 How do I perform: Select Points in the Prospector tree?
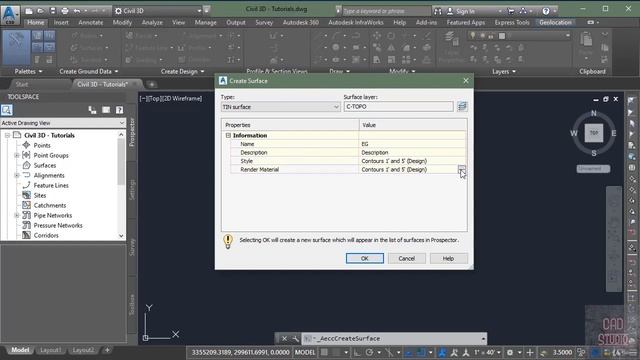tap(42, 145)
